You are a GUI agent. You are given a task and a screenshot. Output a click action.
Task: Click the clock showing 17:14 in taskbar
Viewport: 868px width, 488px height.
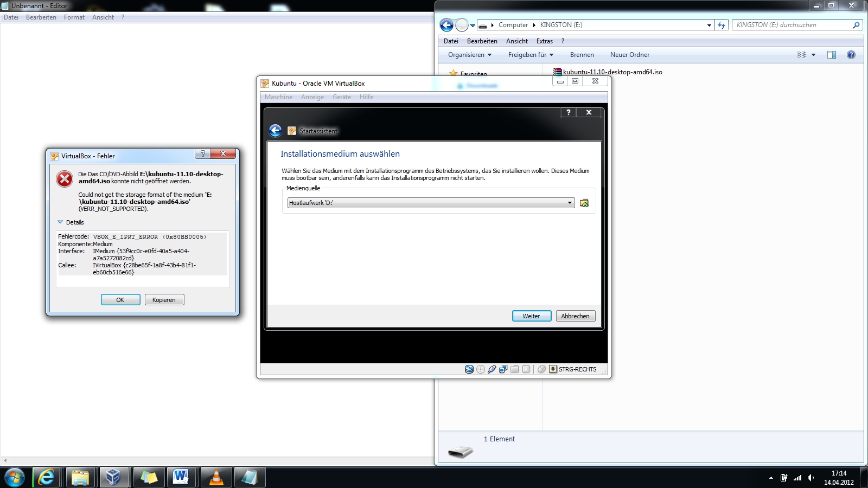point(839,473)
